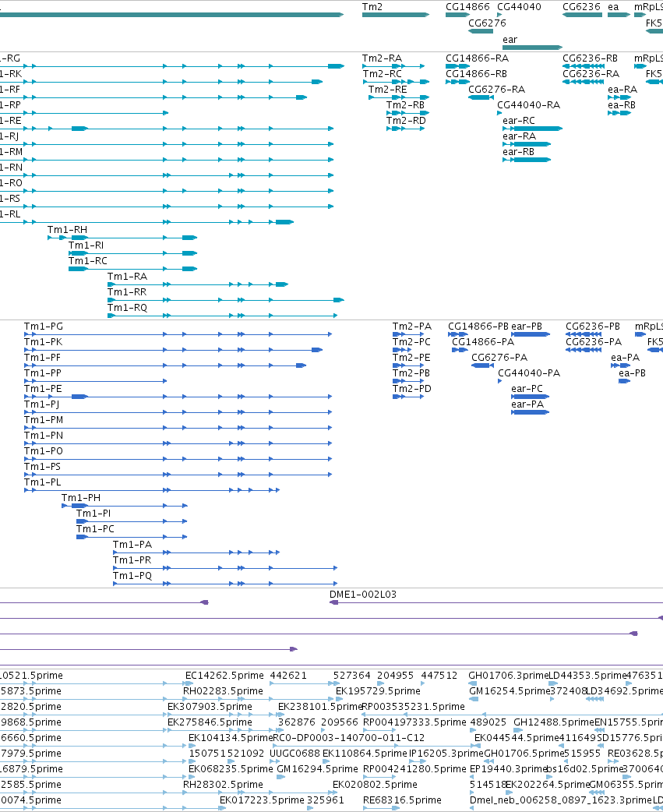Select transcript Tm1-RI
663x812 pixels.
click(x=132, y=253)
